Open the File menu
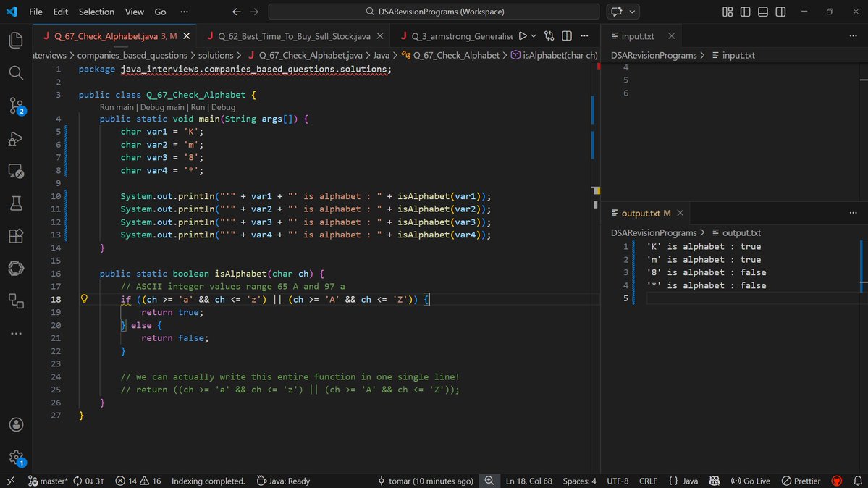This screenshot has height=488, width=868. (x=35, y=12)
